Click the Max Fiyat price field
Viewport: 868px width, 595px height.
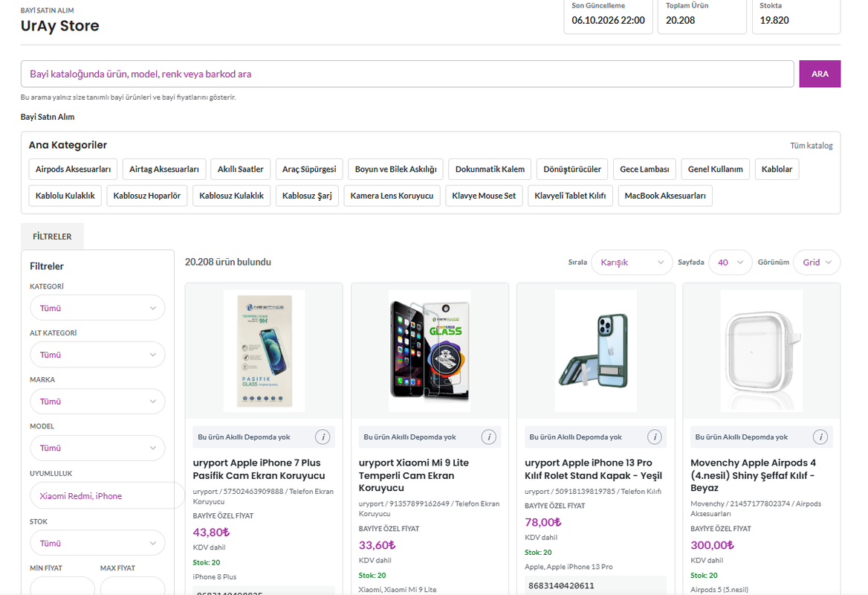(x=132, y=585)
